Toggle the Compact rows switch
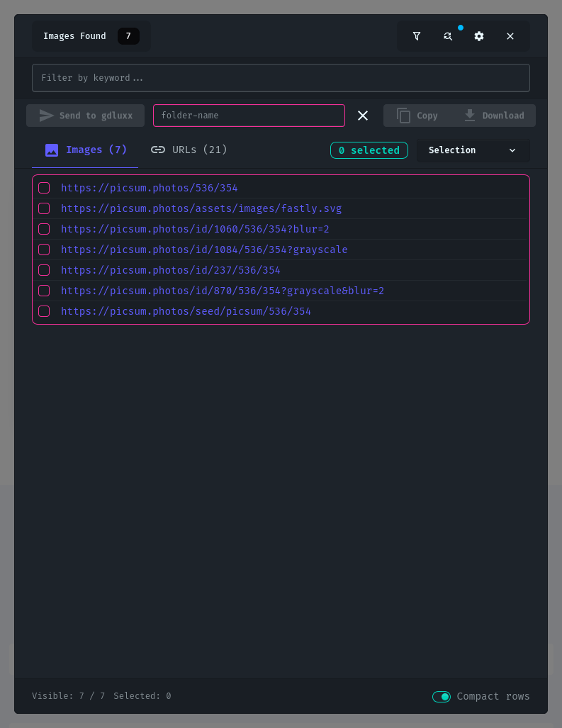This screenshot has height=728, width=562. (x=442, y=697)
